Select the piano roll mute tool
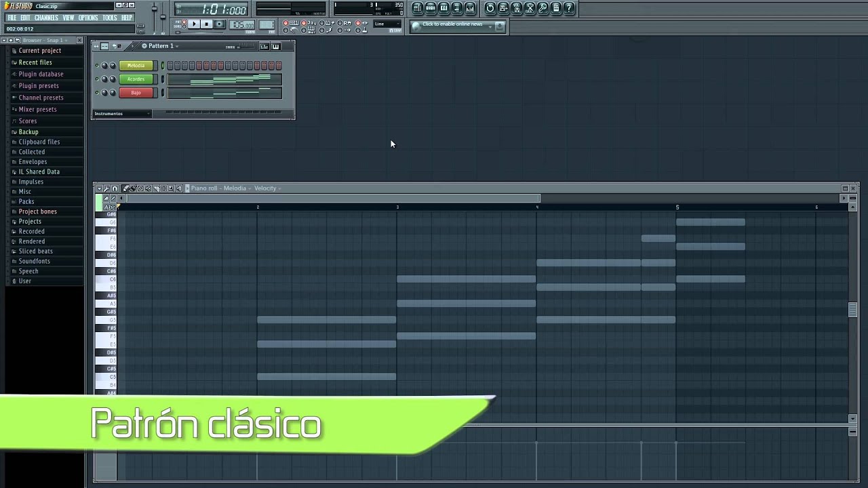The image size is (868, 488). tap(149, 188)
